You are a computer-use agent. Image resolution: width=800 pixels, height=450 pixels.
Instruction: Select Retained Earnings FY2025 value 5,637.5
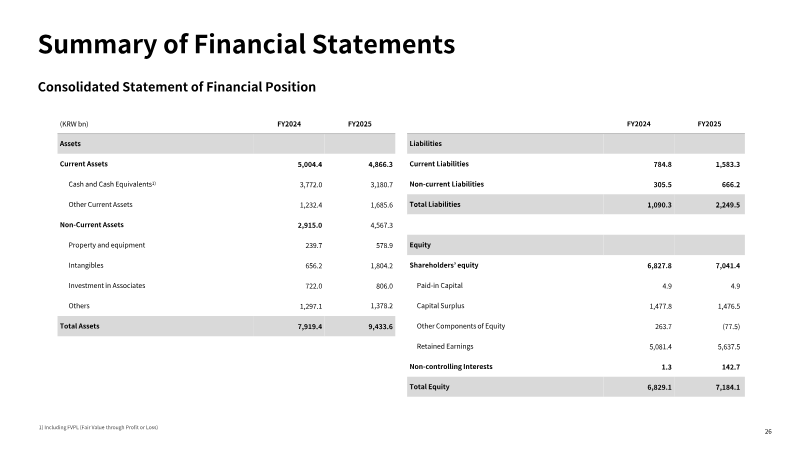(729, 347)
